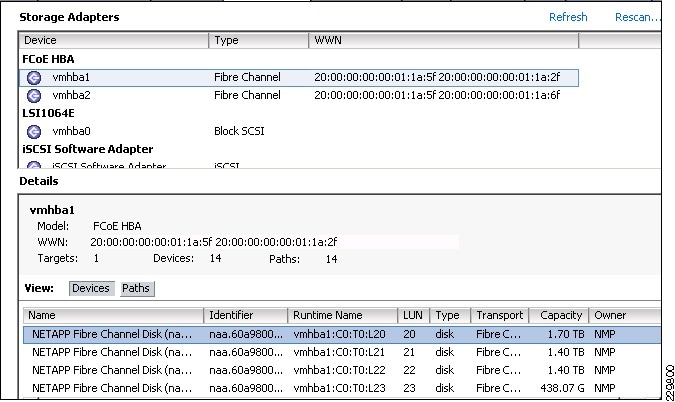
Task: Sort devices by Runtime Name column
Action: [x=342, y=315]
